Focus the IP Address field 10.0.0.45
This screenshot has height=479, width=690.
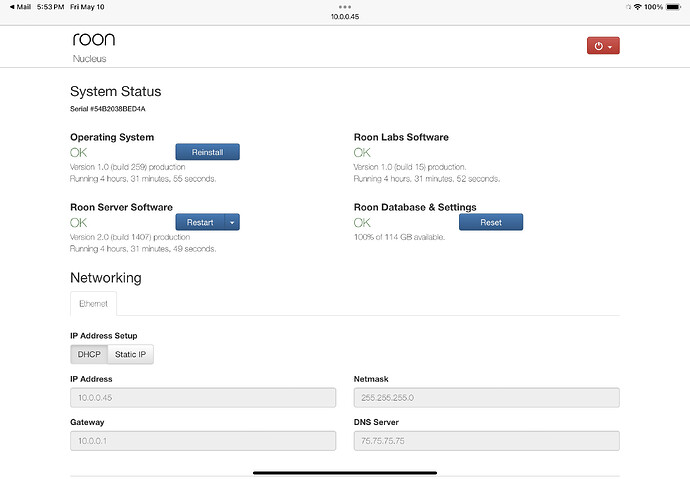[x=203, y=398]
